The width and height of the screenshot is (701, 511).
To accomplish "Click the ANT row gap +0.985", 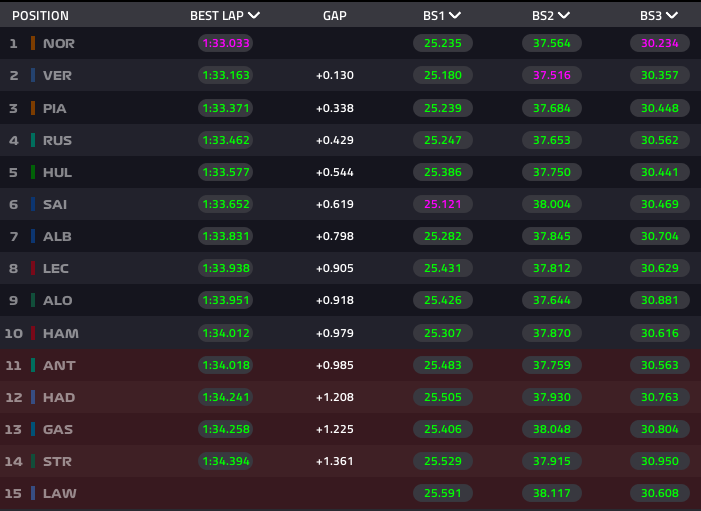I will coord(335,365).
